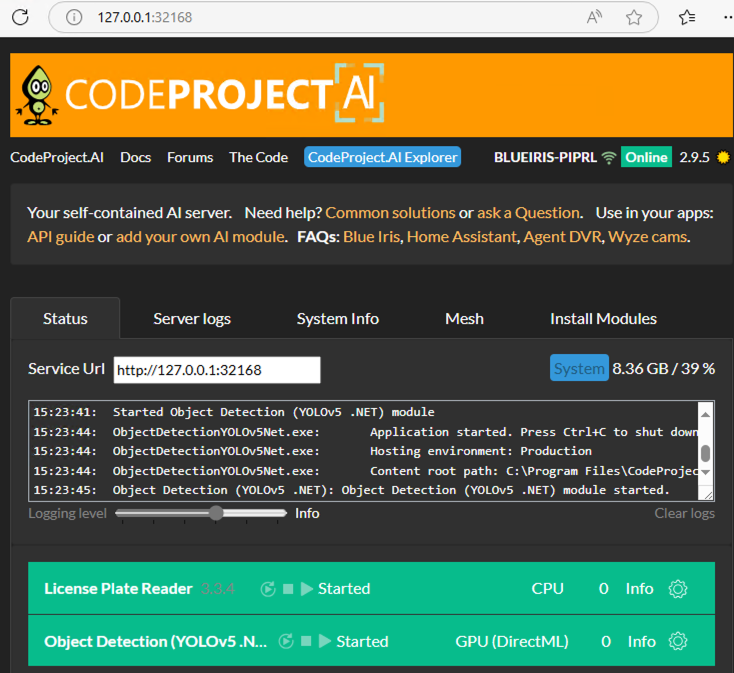Click log scrollbar down arrow
This screenshot has height=673, width=734.
(705, 472)
